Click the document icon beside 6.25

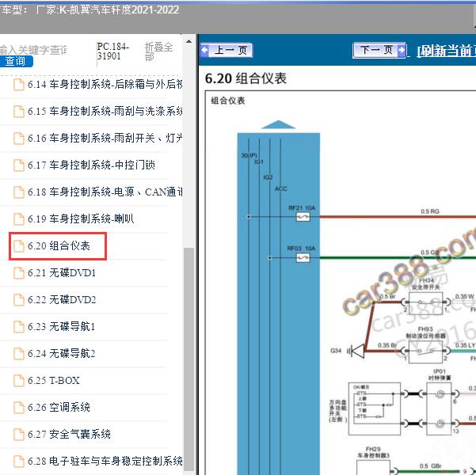[x=19, y=381]
